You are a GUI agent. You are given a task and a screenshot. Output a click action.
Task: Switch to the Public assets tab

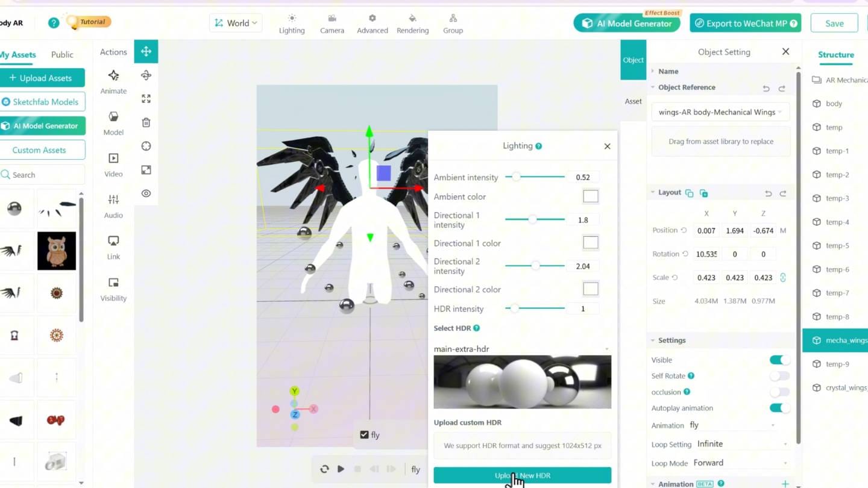(x=61, y=54)
